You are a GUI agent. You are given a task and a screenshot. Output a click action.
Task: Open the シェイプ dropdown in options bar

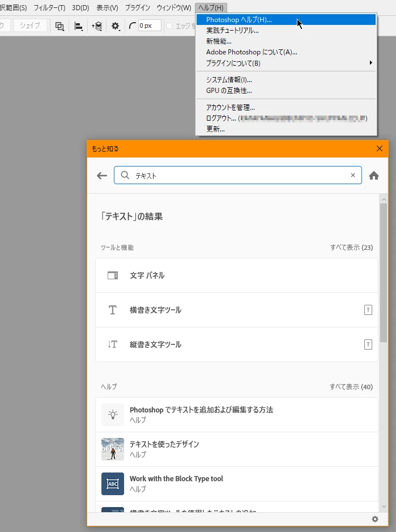[x=30, y=25]
